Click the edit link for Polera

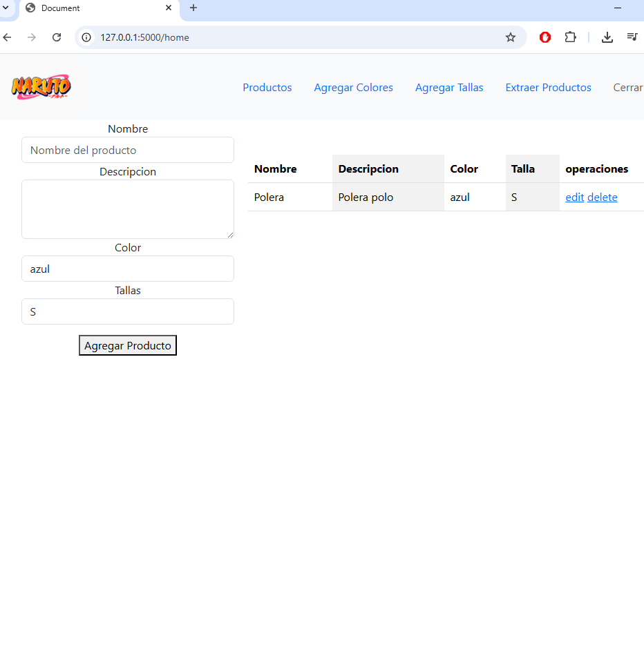(x=574, y=197)
